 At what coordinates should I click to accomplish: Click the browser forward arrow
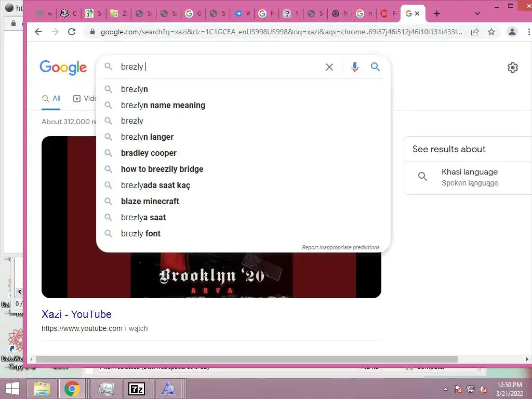tap(55, 32)
